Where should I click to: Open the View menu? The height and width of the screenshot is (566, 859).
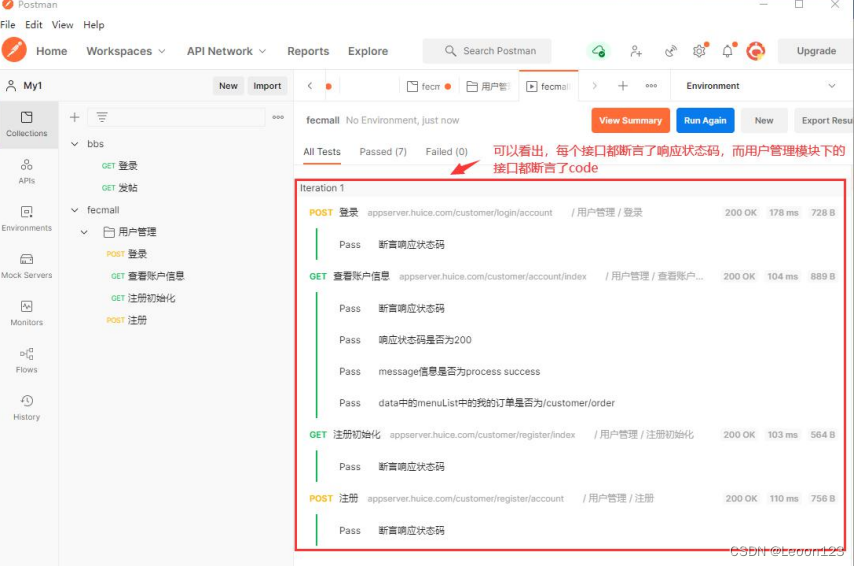62,25
